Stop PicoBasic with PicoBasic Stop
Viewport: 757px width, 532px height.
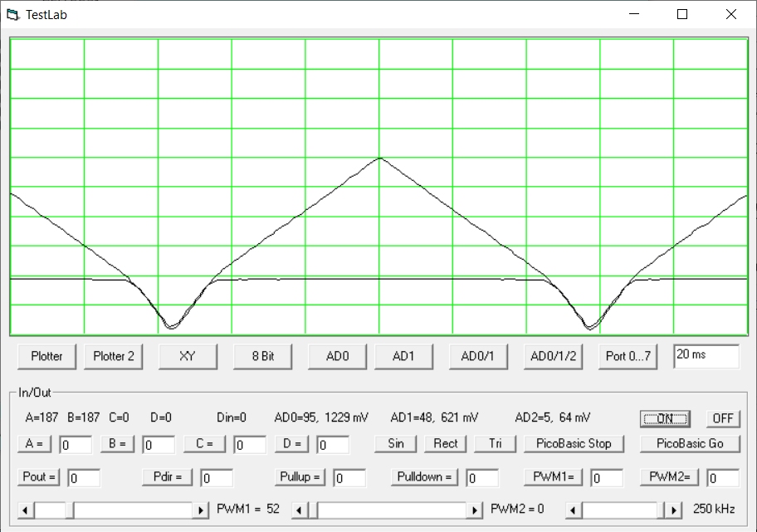point(574,443)
